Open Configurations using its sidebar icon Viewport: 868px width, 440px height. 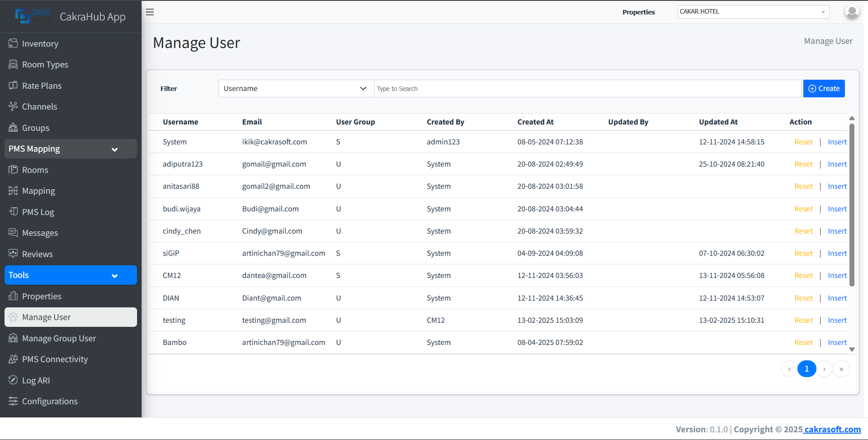[14, 401]
